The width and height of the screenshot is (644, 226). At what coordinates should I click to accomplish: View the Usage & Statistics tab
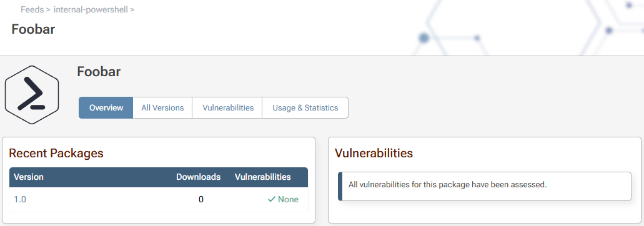pos(305,108)
